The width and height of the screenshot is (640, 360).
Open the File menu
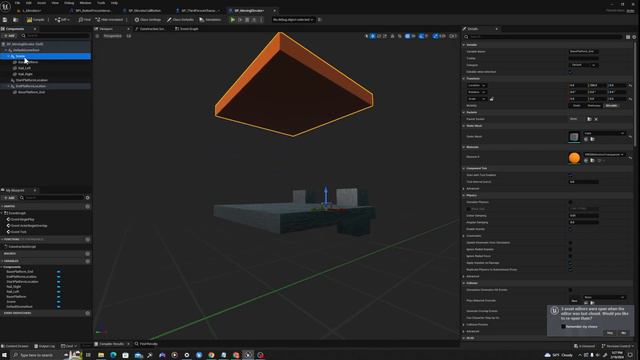click(x=17, y=3)
